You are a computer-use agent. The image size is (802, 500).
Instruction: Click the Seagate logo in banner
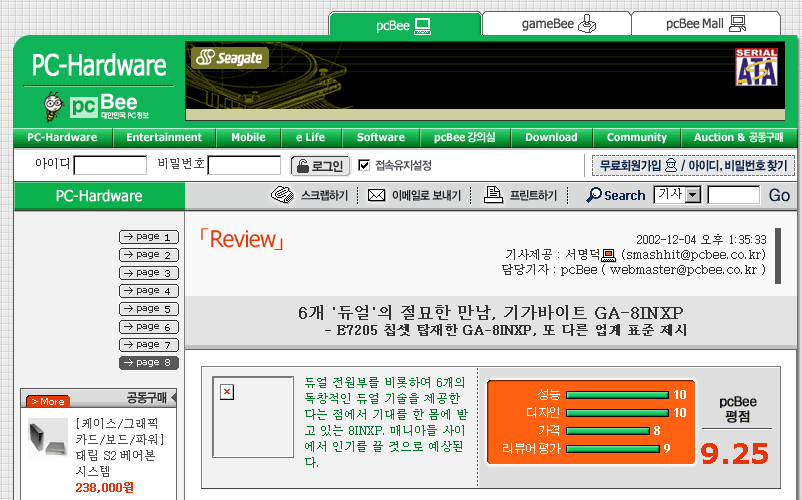(230, 58)
